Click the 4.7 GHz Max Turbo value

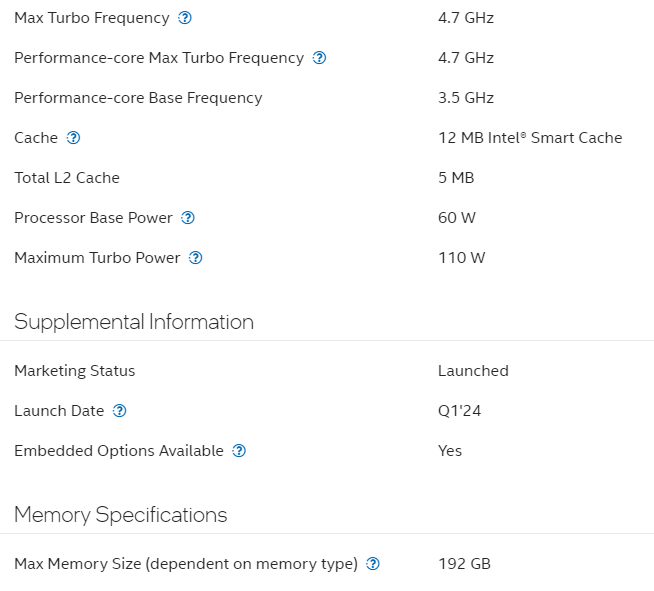pos(466,18)
